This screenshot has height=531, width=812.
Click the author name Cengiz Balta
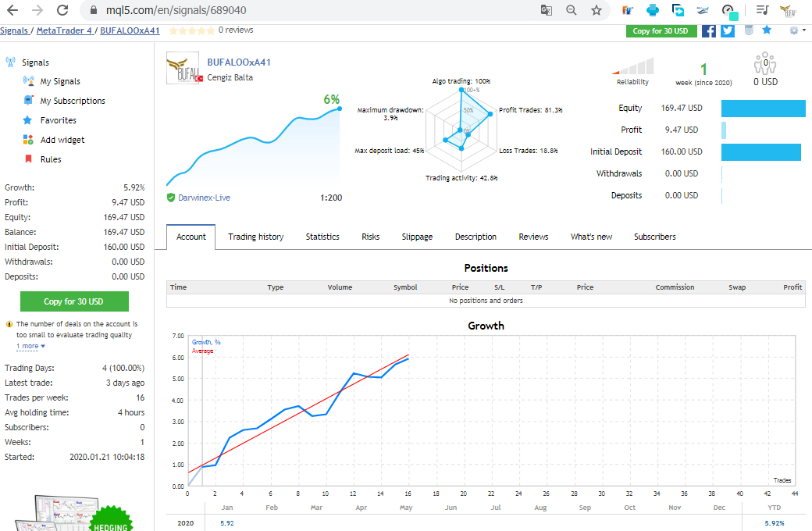pyautogui.click(x=230, y=77)
